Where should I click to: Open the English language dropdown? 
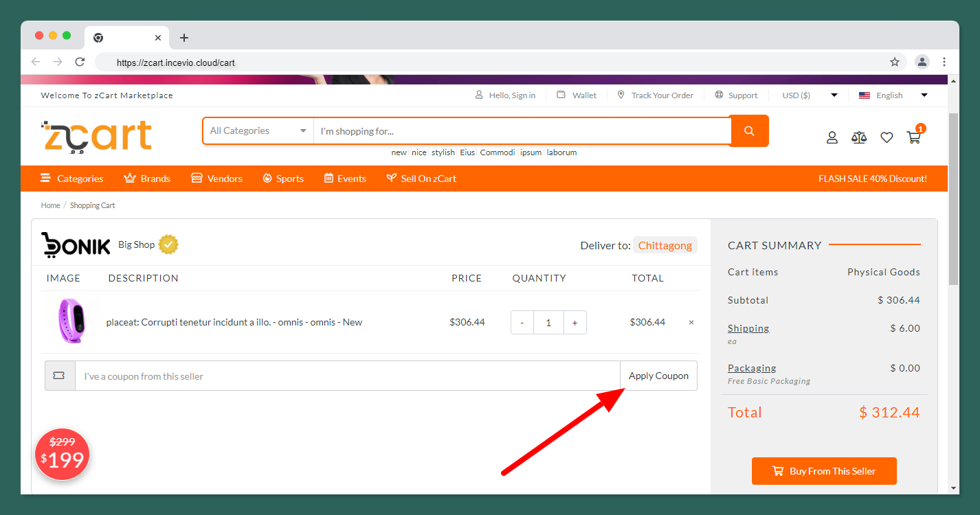point(893,95)
